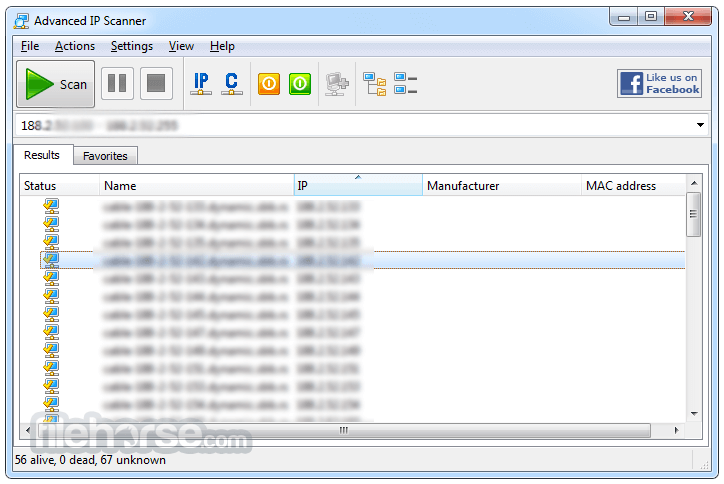The image size is (724, 484).
Task: Click the collapse all list icon
Action: (405, 84)
